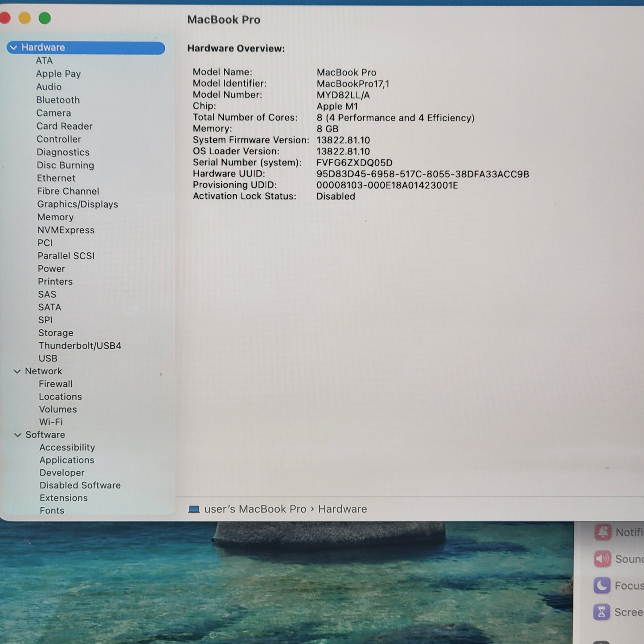Select ATA in the sidebar
This screenshot has width=644, height=644.
coord(44,61)
